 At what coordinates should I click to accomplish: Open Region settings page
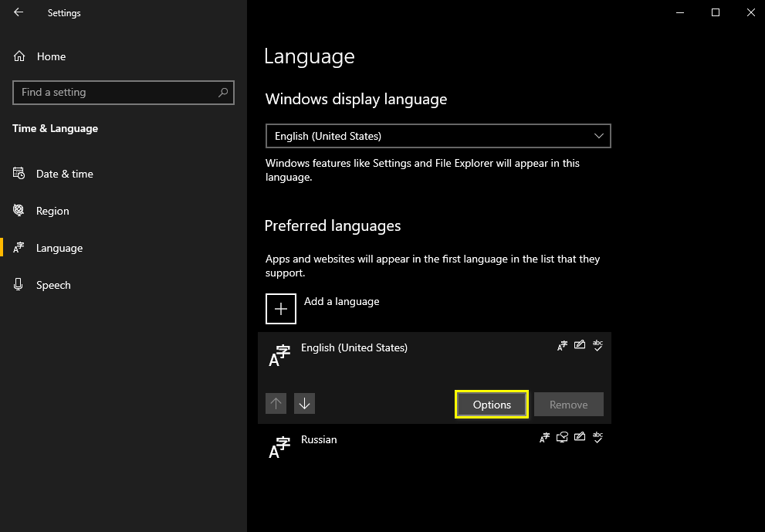tap(52, 211)
